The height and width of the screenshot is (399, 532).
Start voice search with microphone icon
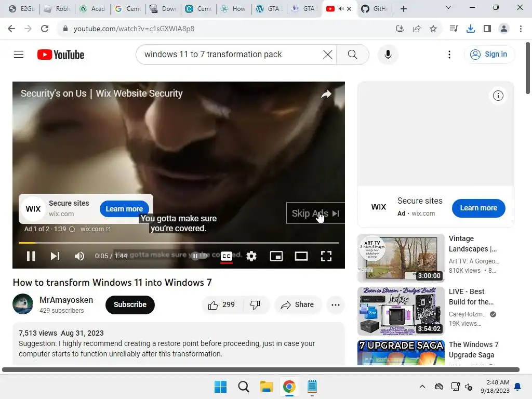(388, 54)
